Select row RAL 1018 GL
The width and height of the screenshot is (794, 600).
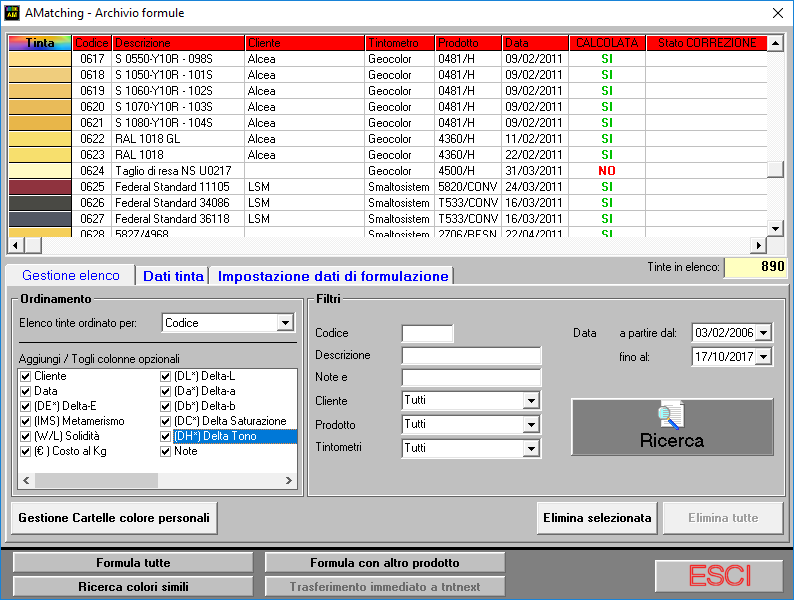[388, 139]
